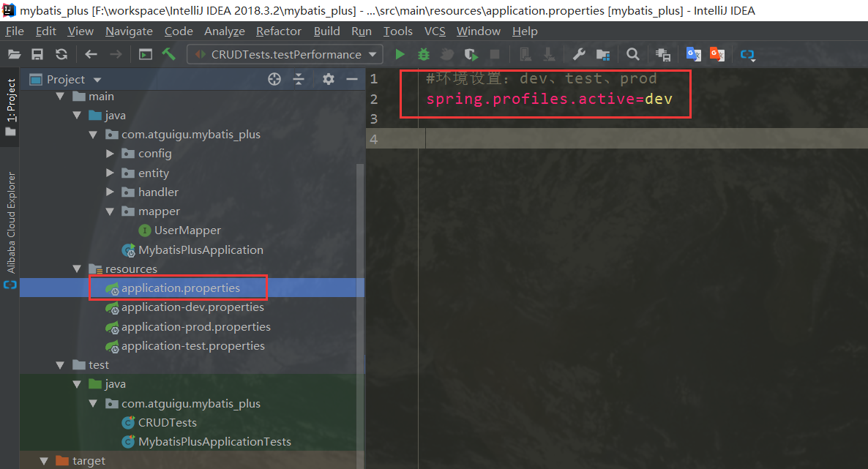Collapse the java folder under main

(x=77, y=115)
